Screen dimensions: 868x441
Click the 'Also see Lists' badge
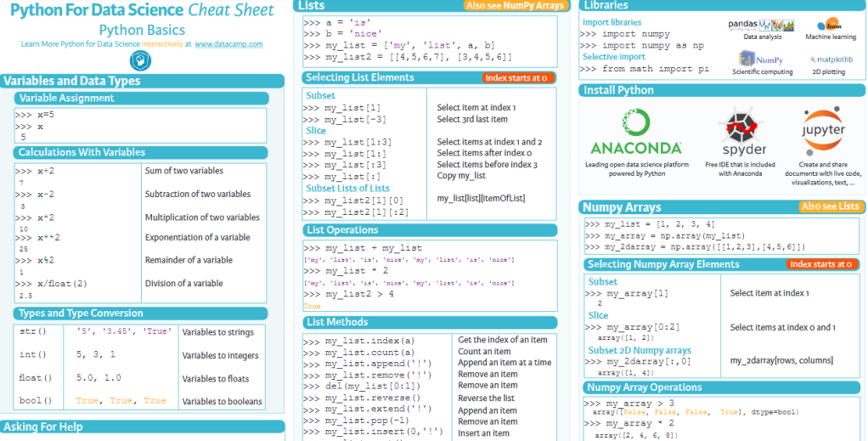point(831,206)
